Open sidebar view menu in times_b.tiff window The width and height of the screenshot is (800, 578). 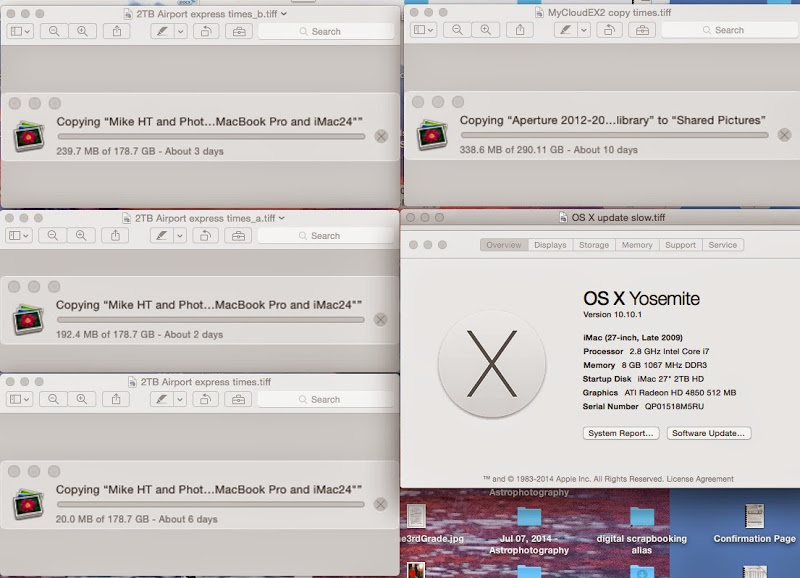[x=20, y=31]
